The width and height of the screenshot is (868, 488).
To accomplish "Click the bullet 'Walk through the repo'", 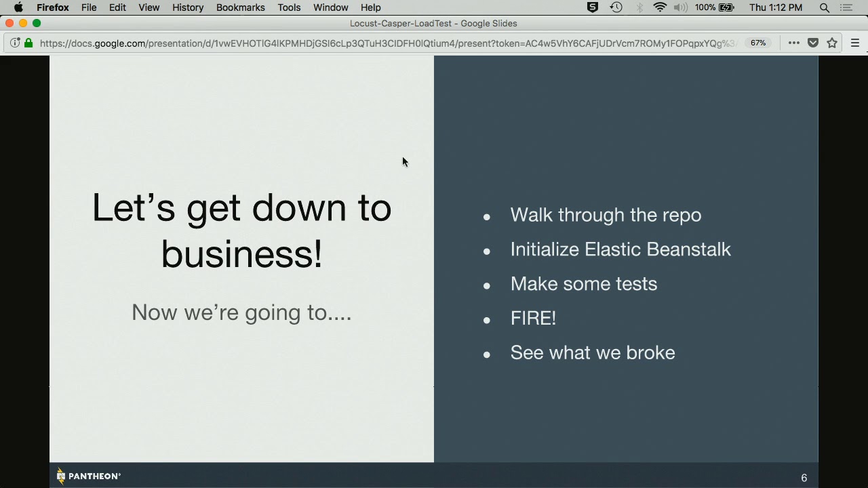I will (606, 215).
